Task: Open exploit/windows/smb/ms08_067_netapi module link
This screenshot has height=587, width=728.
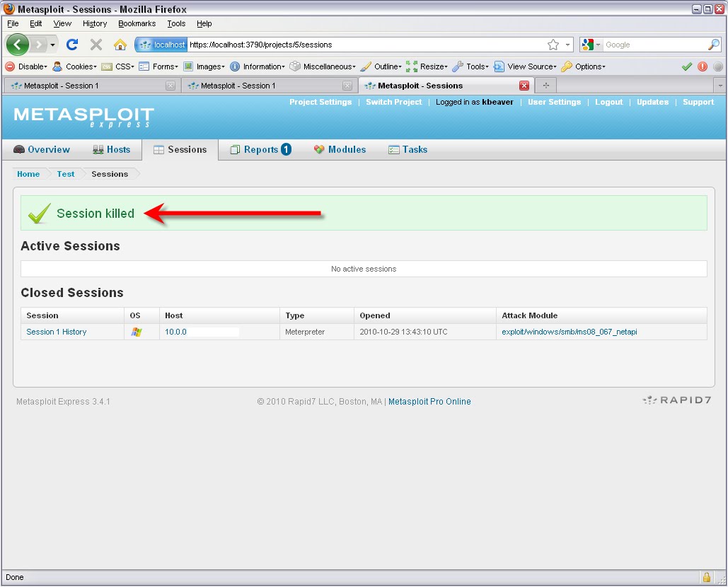Action: (570, 332)
